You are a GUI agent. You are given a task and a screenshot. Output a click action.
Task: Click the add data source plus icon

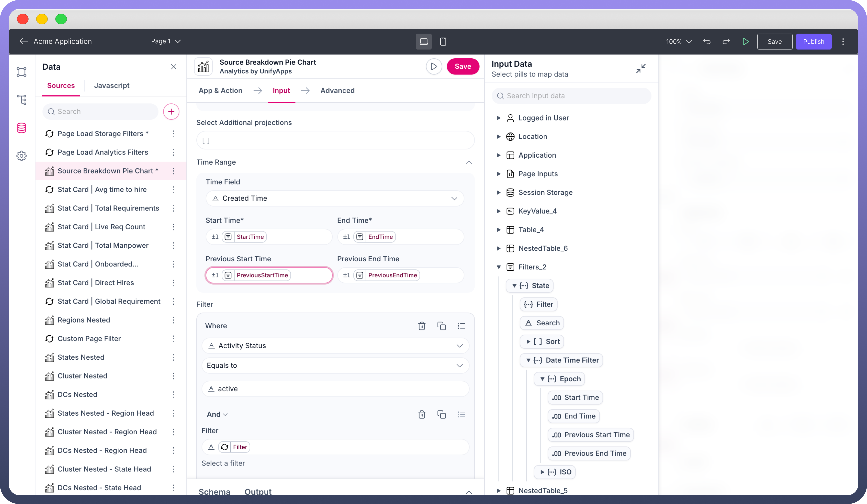[x=171, y=111]
